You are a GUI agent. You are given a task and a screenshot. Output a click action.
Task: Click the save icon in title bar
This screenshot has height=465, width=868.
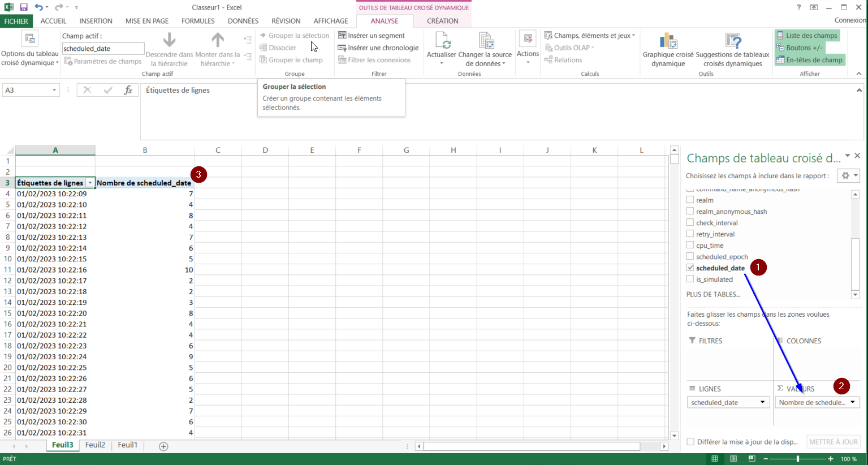click(24, 7)
